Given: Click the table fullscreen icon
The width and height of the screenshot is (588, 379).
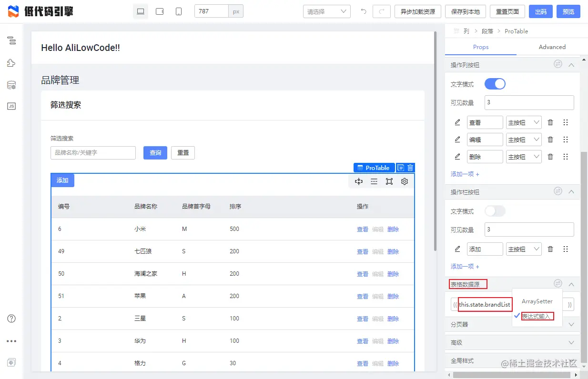Looking at the screenshot, I should click(x=389, y=181).
